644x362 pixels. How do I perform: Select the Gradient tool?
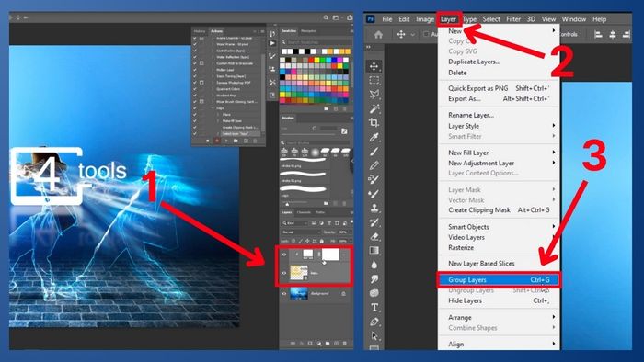pos(374,251)
